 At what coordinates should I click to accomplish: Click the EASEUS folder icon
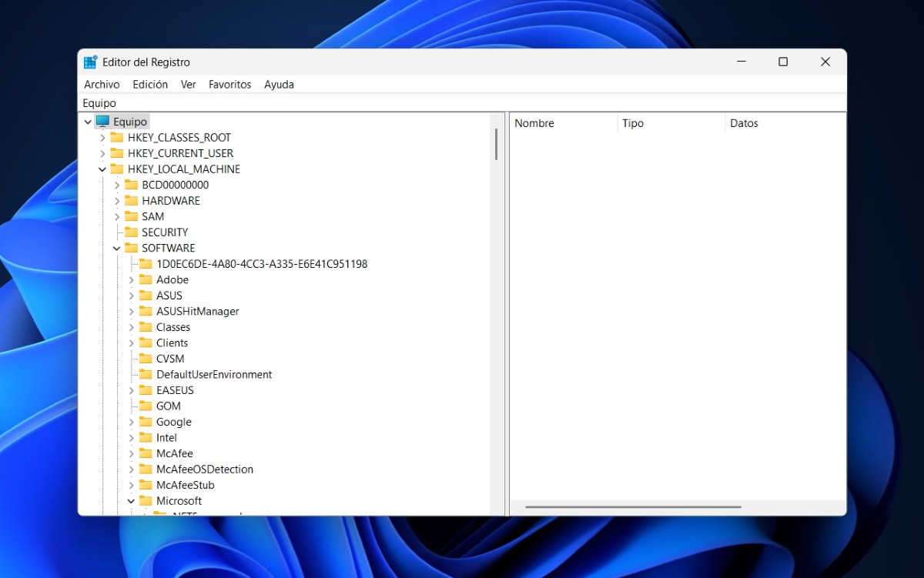pyautogui.click(x=146, y=390)
